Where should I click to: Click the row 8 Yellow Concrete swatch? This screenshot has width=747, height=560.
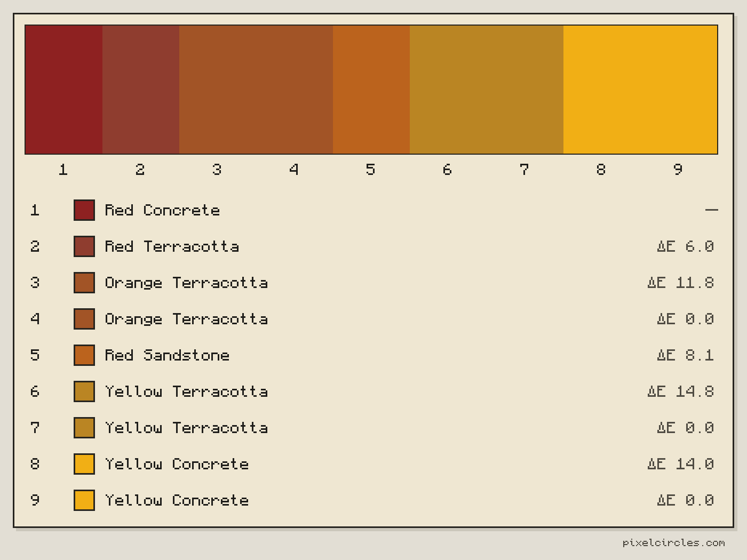84,464
